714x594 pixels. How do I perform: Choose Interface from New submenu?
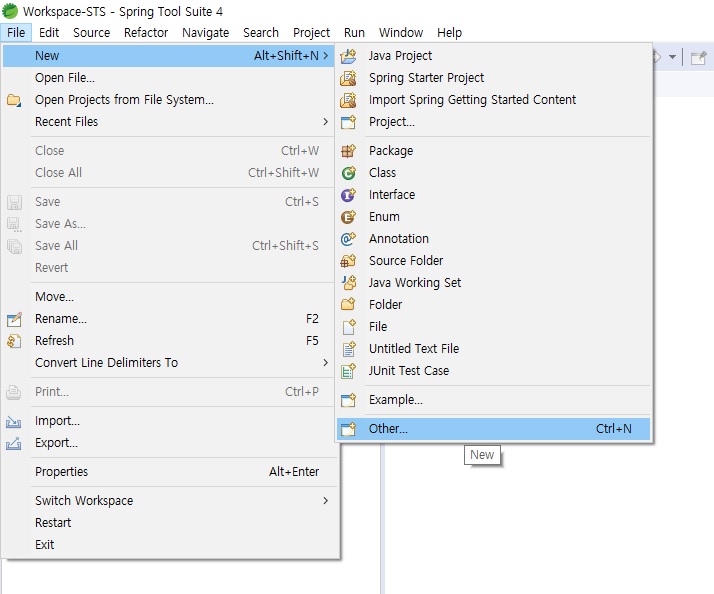click(494, 195)
